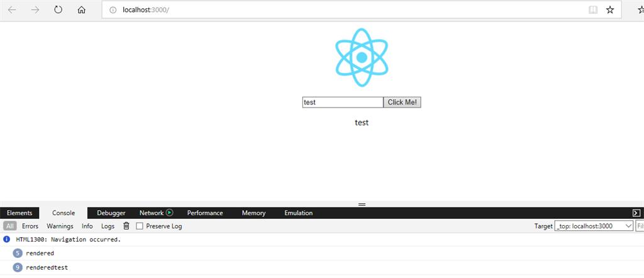The image size is (644, 278).
Task: Toggle the Warnings console filter
Action: [x=60, y=226]
